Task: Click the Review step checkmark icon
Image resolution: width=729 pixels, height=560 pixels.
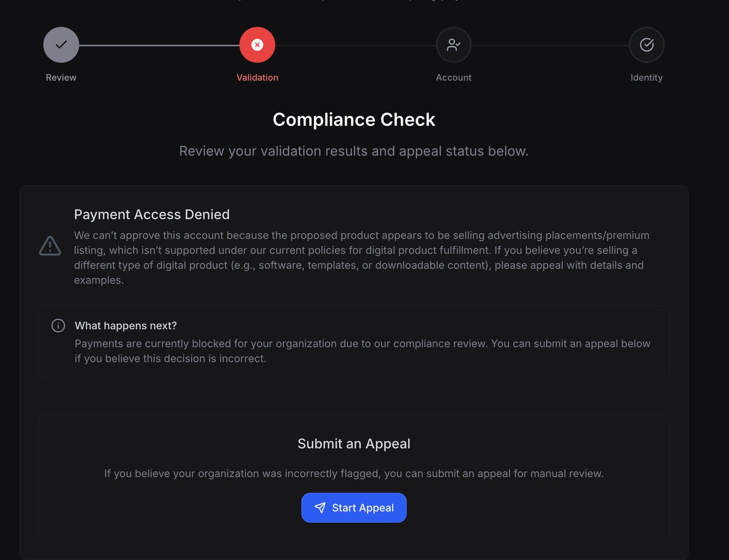Action: 61,45
